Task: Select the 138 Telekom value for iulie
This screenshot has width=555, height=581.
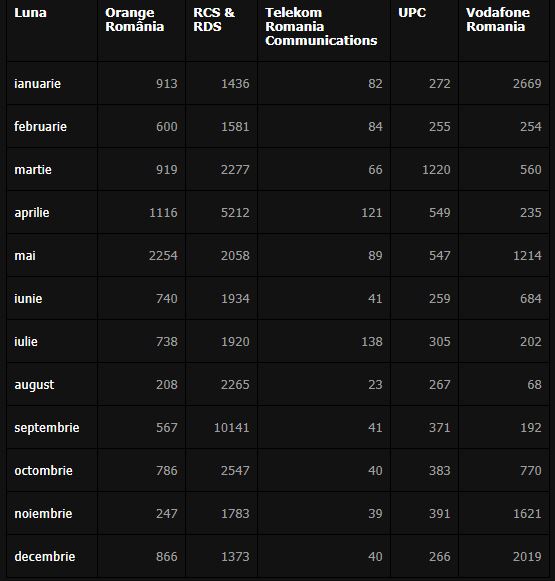Action: click(372, 342)
